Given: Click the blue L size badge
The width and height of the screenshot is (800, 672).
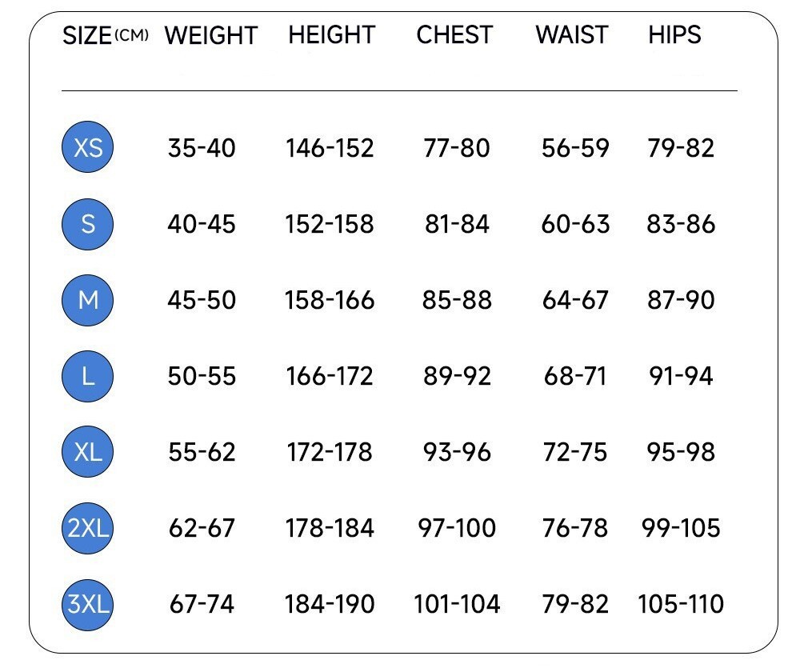Looking at the screenshot, I should (88, 376).
